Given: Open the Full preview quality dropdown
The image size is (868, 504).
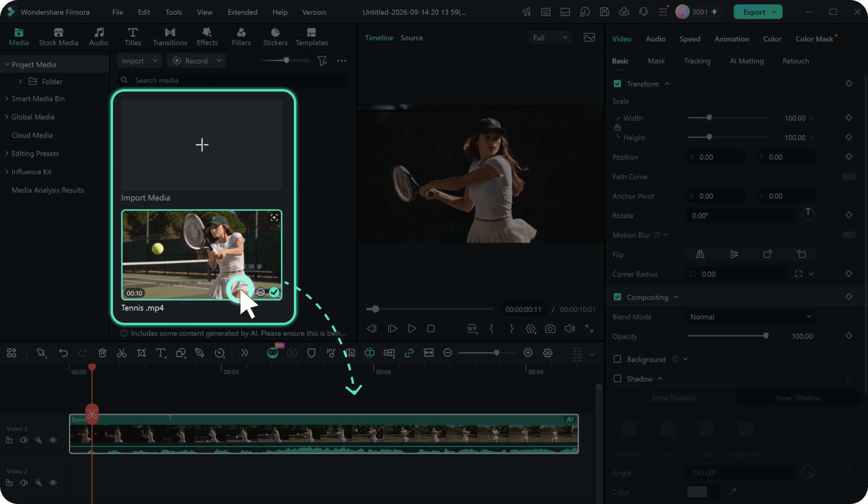Looking at the screenshot, I should (550, 38).
